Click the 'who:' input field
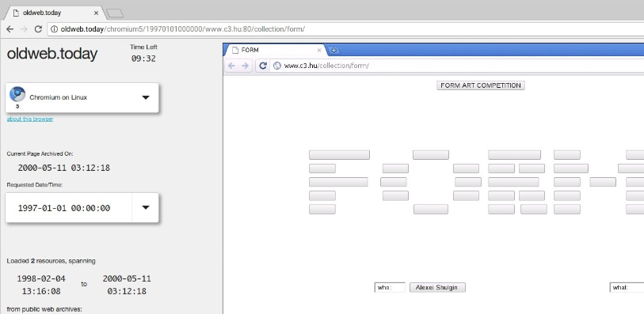The image size is (644, 314). coord(390,287)
